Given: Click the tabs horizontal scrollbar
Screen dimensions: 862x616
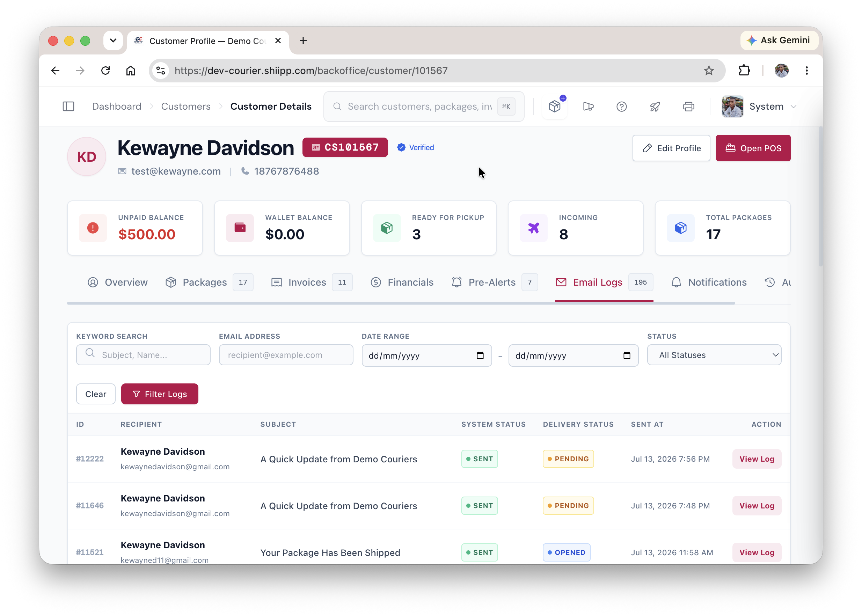Looking at the screenshot, I should pos(401,303).
